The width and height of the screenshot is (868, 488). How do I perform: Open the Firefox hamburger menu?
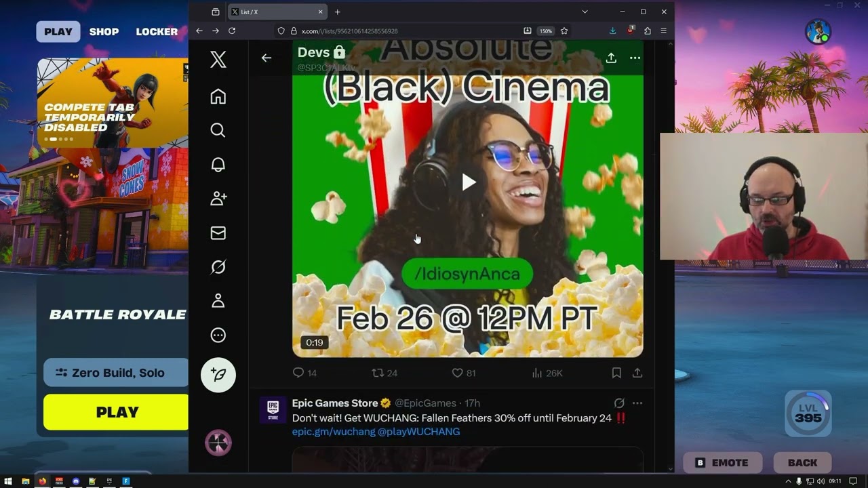click(663, 31)
